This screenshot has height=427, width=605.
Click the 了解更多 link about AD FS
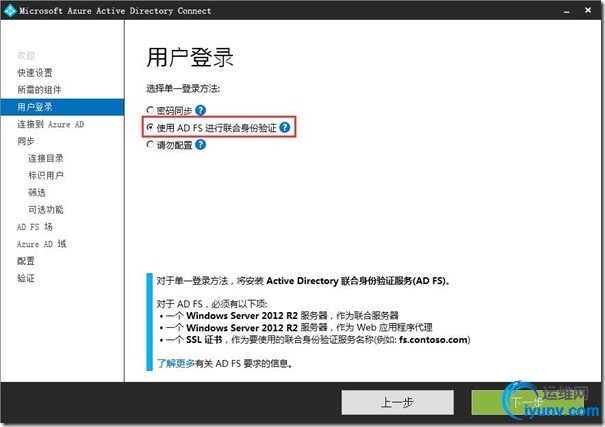pyautogui.click(x=176, y=363)
